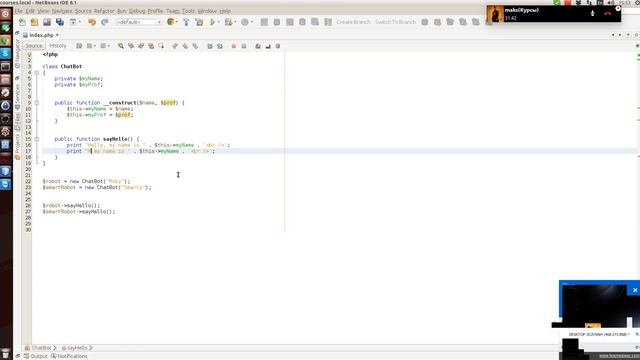Click the Comment lines icon

click(258, 46)
